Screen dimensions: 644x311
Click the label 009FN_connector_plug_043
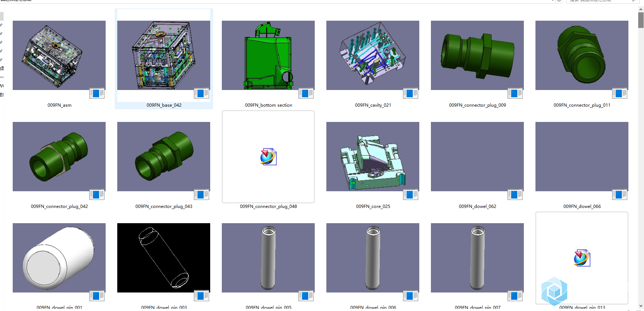(x=164, y=206)
